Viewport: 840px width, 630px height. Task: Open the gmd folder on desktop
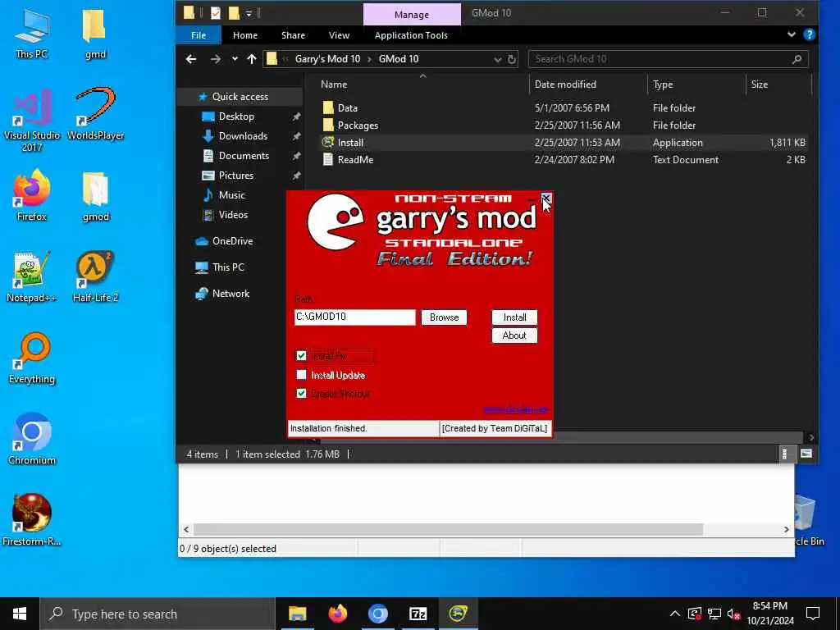pyautogui.click(x=95, y=33)
